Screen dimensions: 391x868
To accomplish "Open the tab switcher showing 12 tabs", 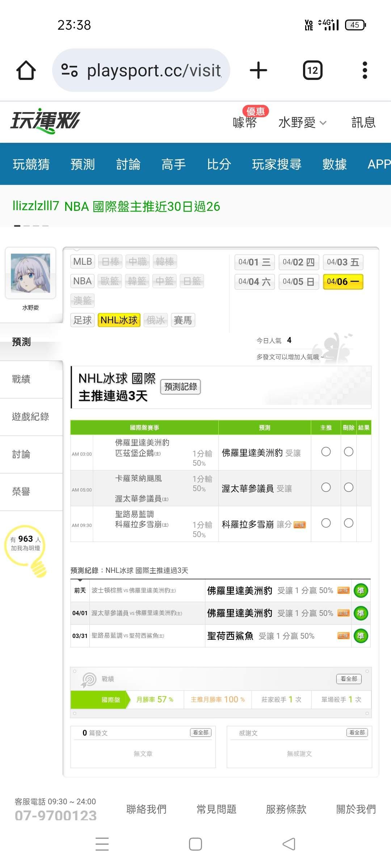I will [x=312, y=70].
